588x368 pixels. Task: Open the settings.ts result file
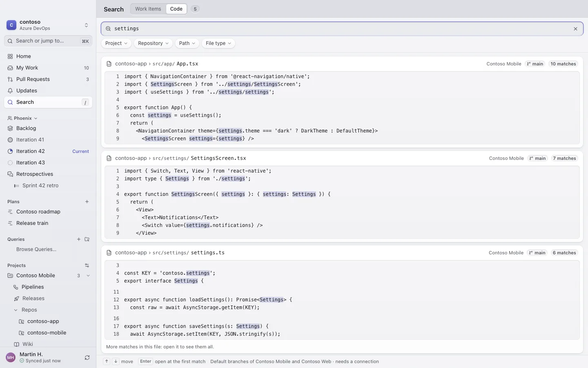(208, 253)
